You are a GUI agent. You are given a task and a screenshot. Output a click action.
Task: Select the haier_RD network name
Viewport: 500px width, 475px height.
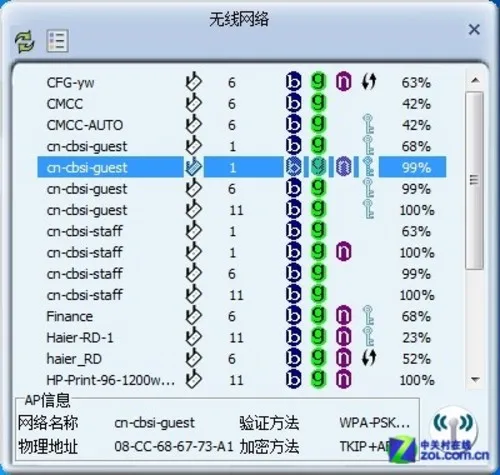[x=74, y=359]
